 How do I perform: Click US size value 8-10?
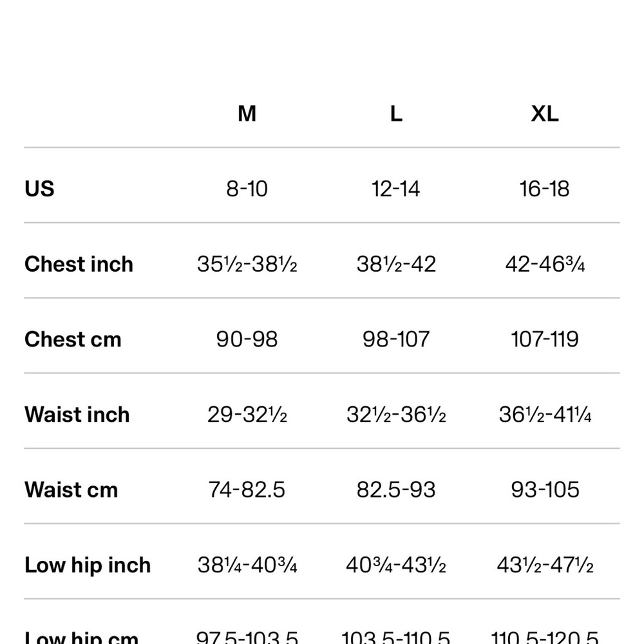[247, 189]
